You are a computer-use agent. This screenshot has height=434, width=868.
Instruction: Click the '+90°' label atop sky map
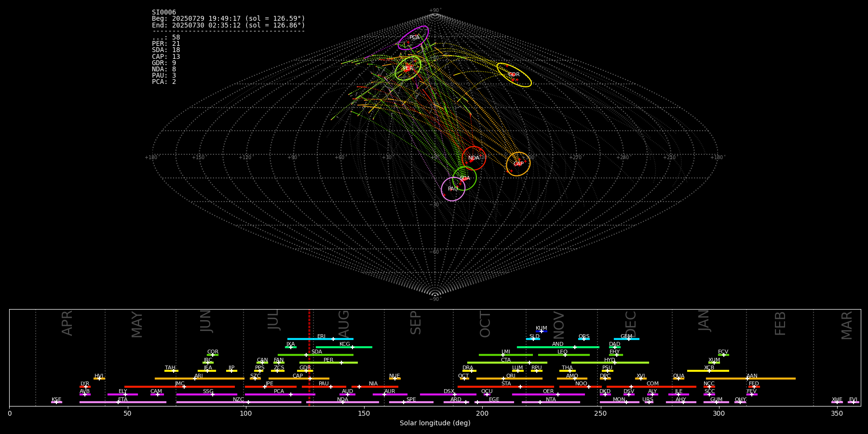tap(435, 11)
